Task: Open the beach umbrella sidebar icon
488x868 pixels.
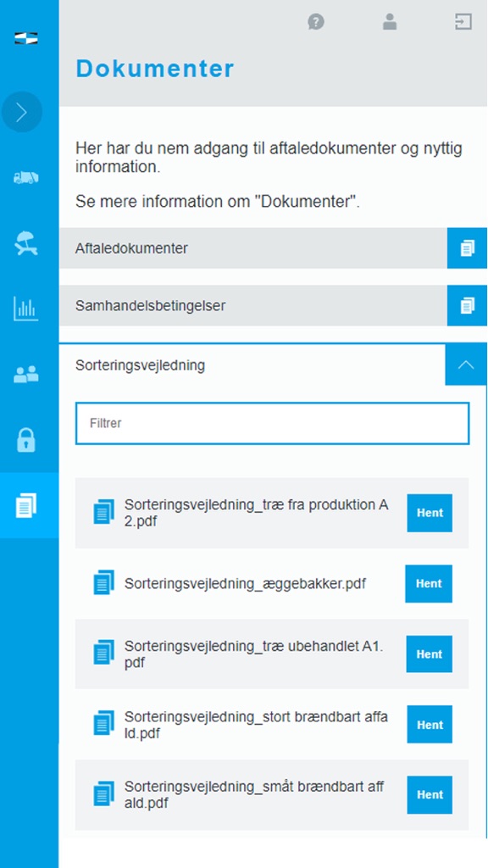Action: point(26,243)
